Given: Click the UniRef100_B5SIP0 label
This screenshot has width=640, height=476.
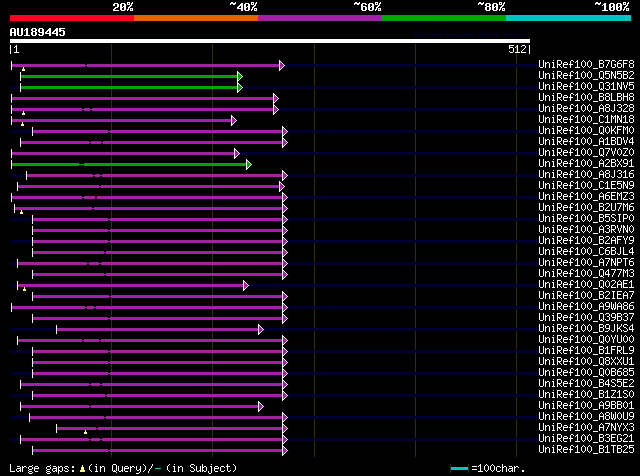Looking at the screenshot, I should click(586, 218).
